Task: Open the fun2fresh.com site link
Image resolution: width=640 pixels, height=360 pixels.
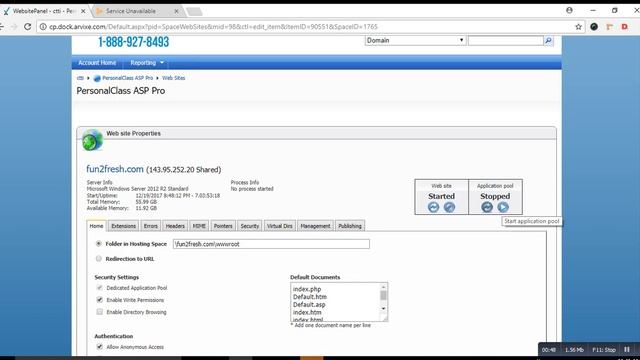Action: (x=115, y=169)
